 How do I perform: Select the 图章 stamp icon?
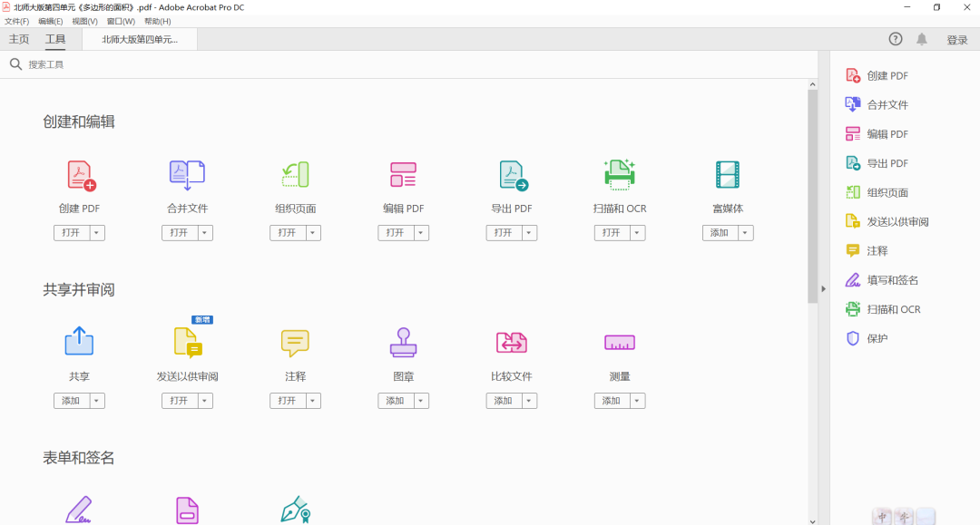point(403,343)
